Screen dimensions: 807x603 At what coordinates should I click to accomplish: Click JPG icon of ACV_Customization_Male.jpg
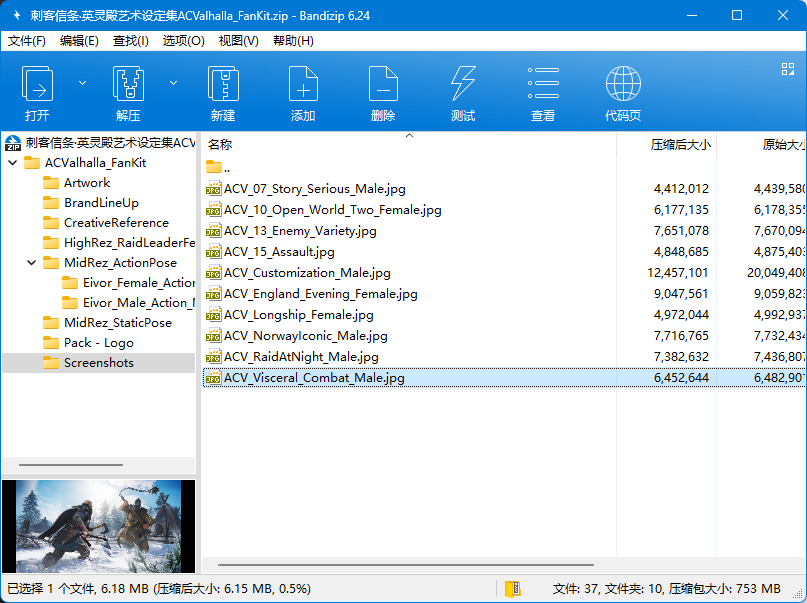pos(213,273)
